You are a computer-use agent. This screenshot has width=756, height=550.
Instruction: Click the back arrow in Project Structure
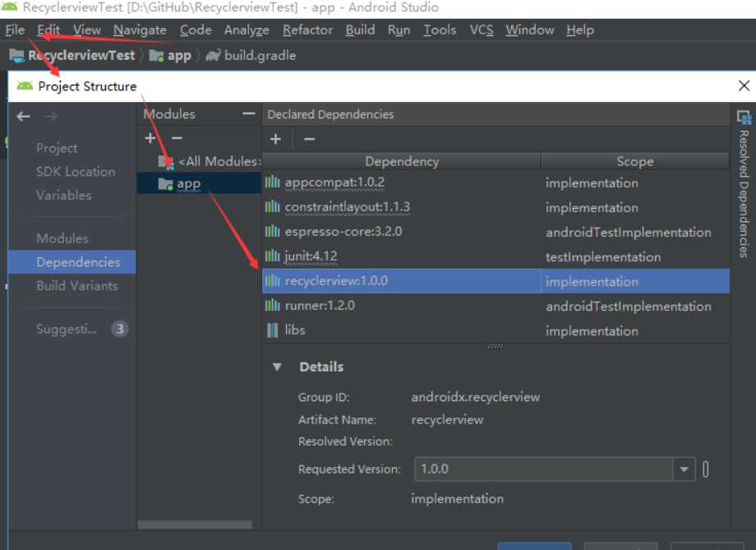point(23,116)
